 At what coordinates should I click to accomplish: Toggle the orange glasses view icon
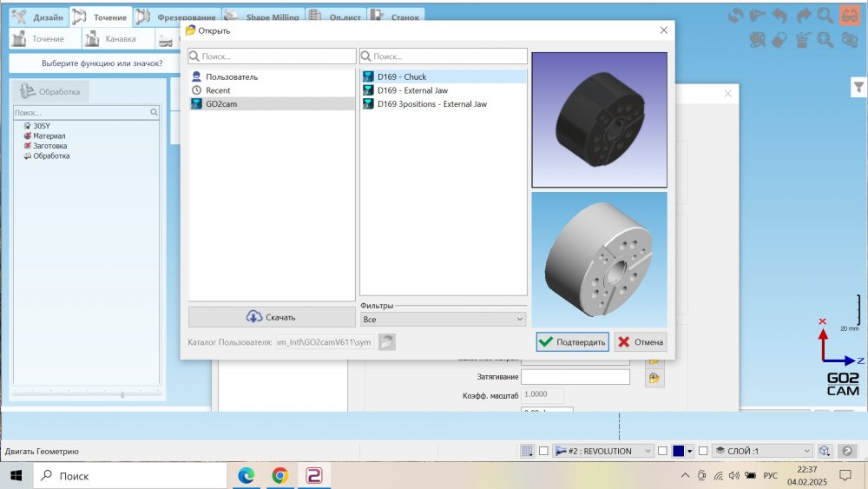point(849,16)
